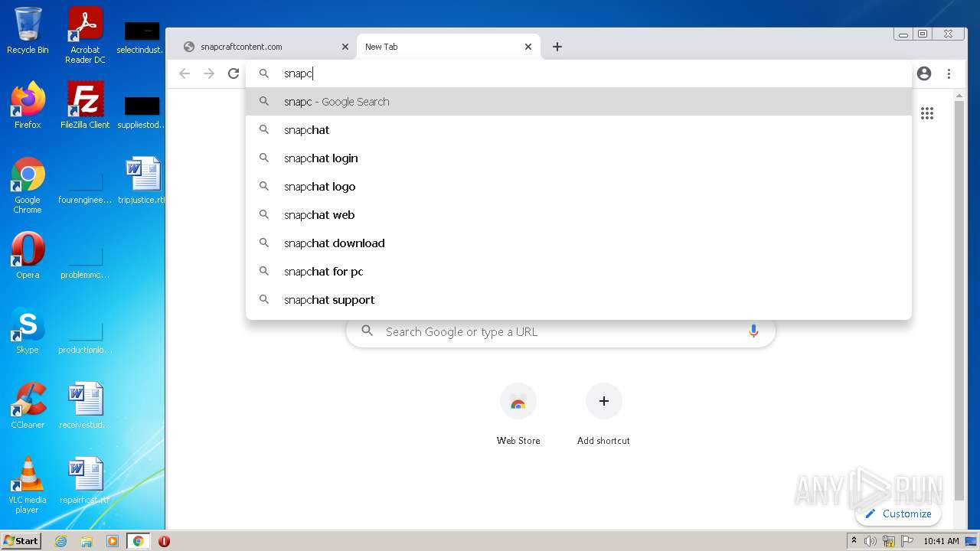
Task: Click the volume speaker tray icon
Action: click(x=871, y=541)
